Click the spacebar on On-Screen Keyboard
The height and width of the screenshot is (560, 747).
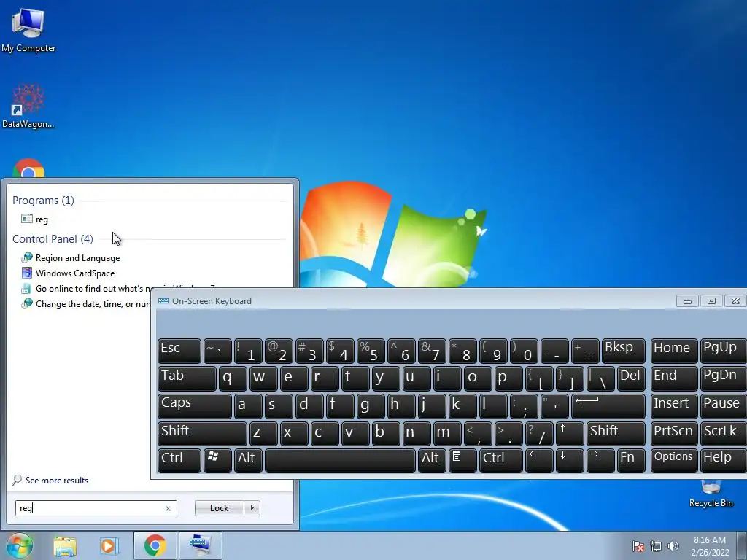click(340, 461)
